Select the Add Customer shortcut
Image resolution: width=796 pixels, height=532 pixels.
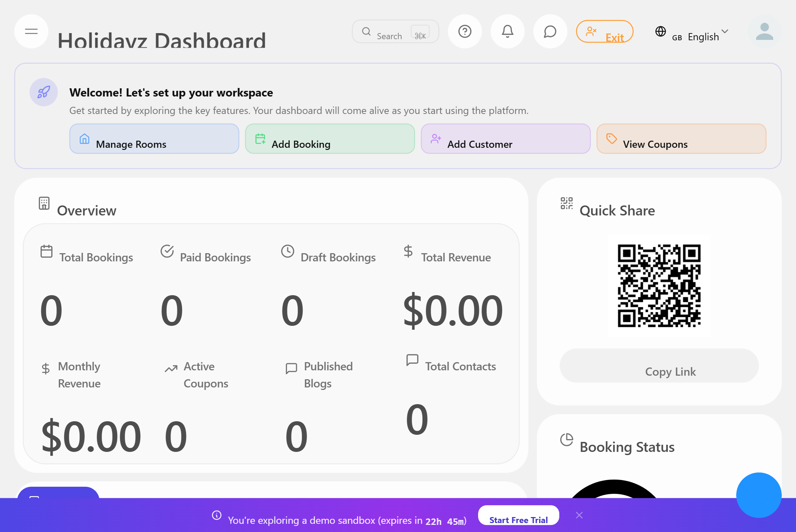pos(505,139)
